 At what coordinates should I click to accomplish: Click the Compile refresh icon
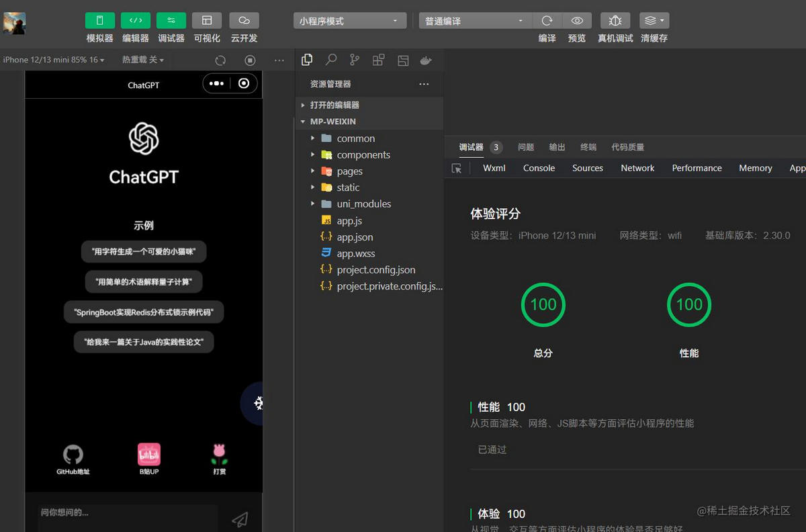(547, 21)
